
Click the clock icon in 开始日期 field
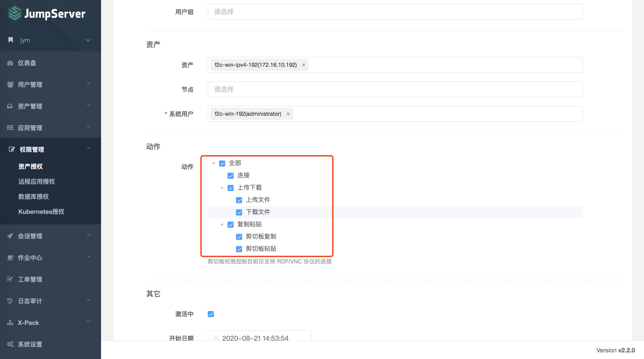tap(216, 339)
